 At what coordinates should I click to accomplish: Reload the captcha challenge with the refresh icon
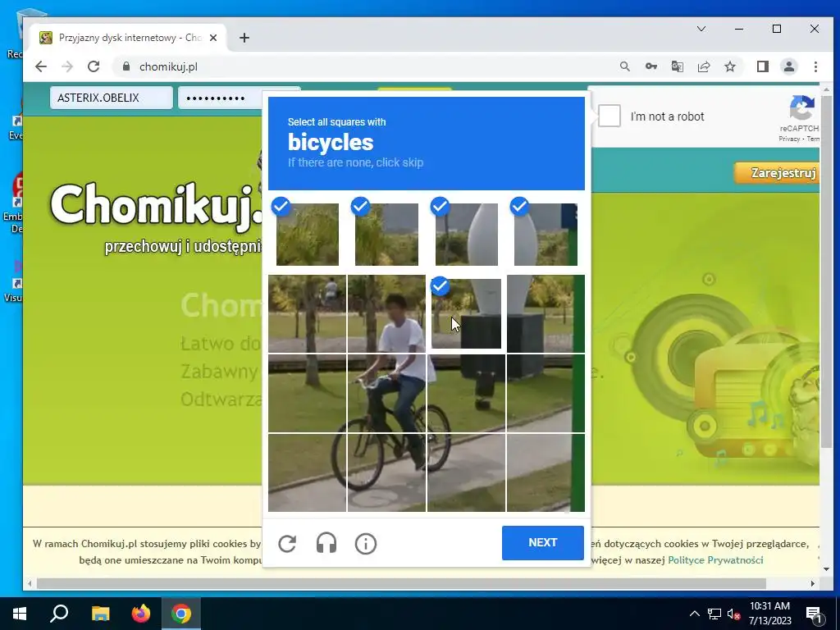coord(287,543)
